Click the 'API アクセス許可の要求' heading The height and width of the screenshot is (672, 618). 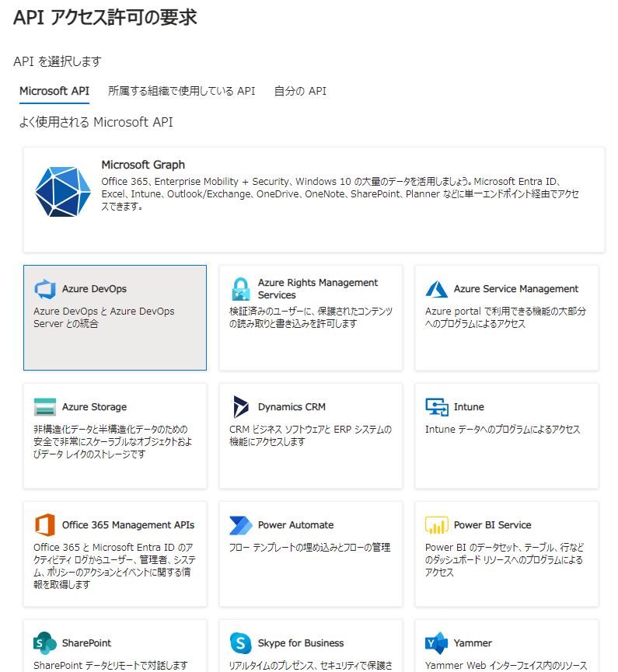pos(105,18)
